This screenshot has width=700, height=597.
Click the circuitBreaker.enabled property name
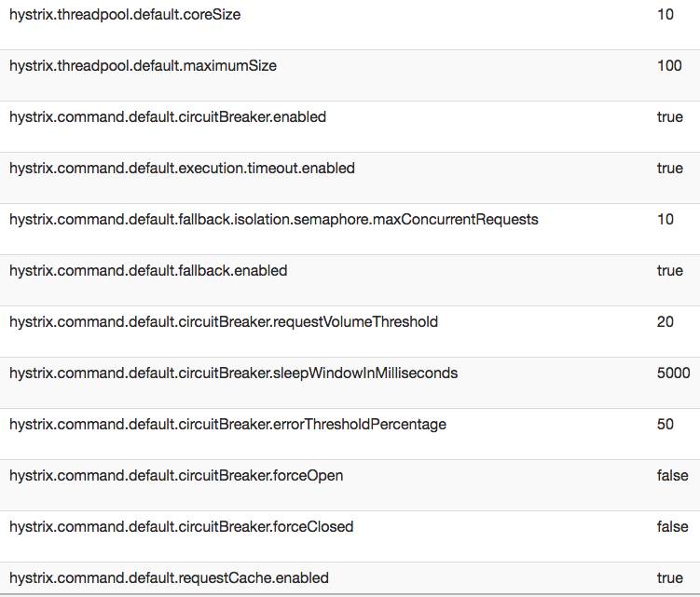coord(168,117)
